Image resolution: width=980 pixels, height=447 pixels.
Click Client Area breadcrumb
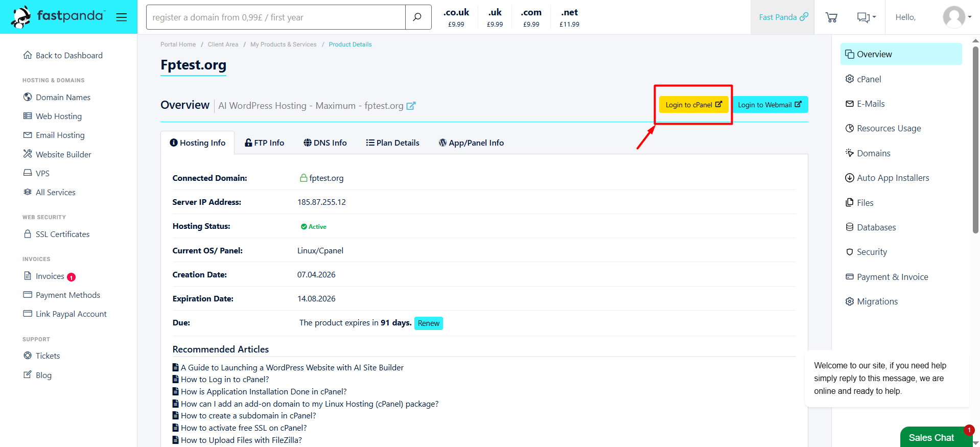(x=223, y=44)
